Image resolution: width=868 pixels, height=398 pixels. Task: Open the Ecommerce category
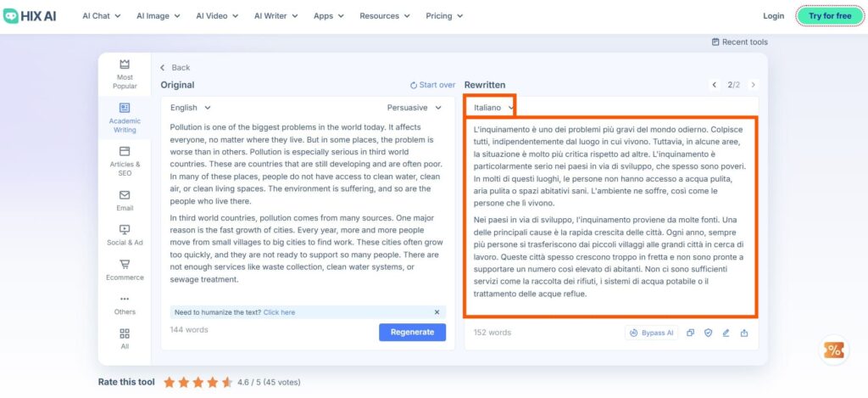(125, 270)
